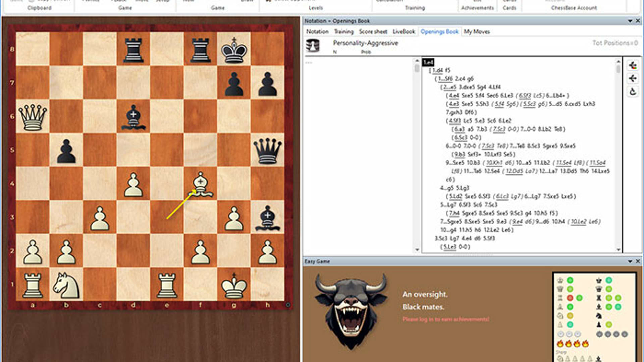The height and width of the screenshot is (362, 644).
Task: Select the white bishop on f4
Action: (x=200, y=184)
